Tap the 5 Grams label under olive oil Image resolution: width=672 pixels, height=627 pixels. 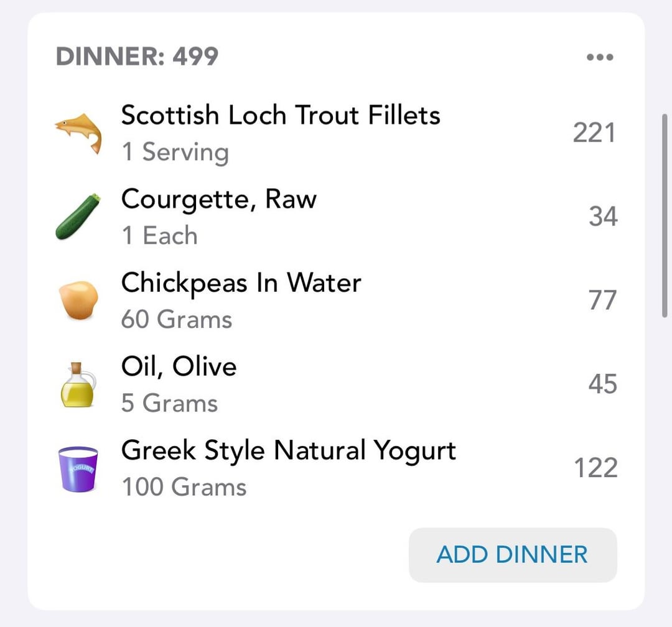[x=170, y=403]
